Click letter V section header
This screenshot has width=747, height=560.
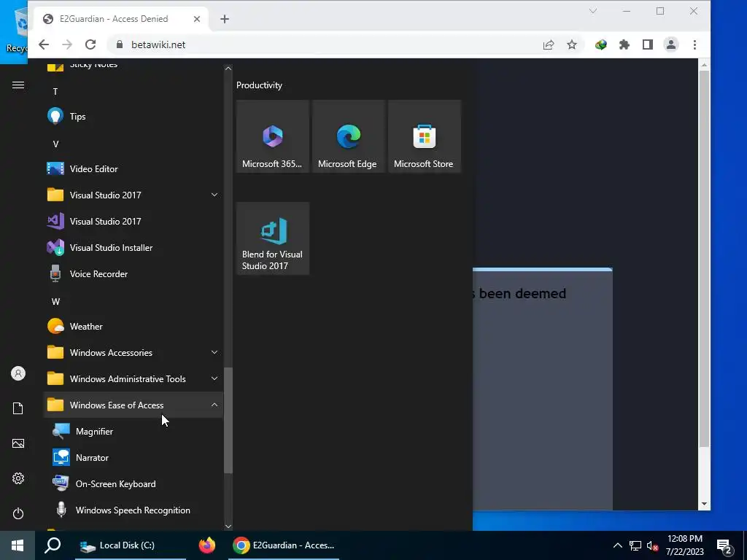pyautogui.click(x=55, y=144)
